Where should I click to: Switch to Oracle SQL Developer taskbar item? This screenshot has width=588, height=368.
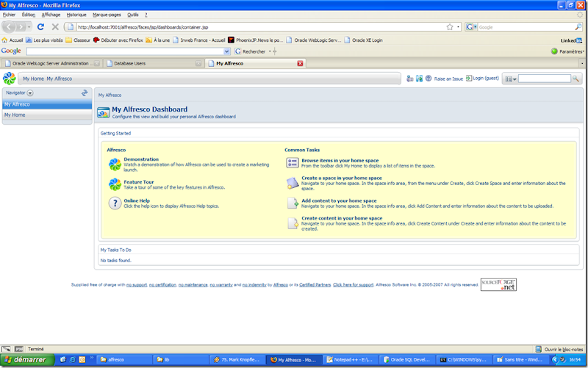[407, 359]
